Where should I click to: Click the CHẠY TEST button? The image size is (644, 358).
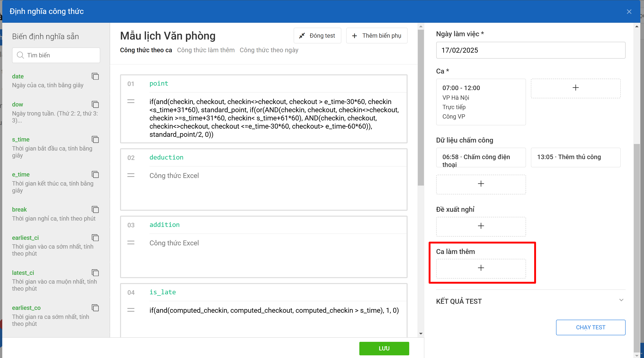[590, 327]
